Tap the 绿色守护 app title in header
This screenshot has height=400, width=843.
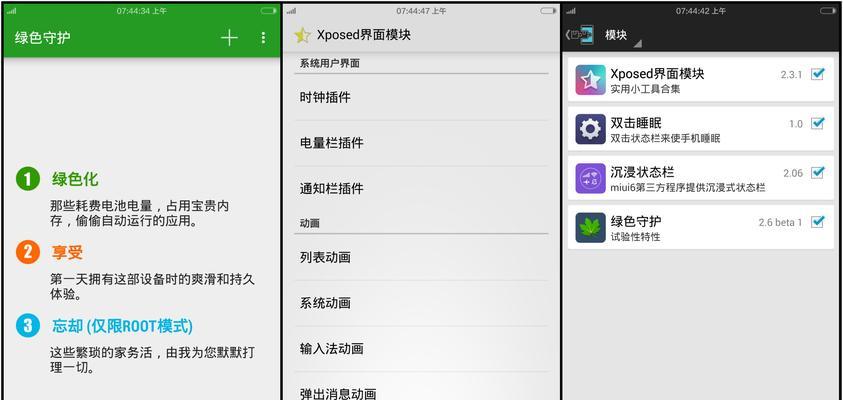tap(42, 38)
